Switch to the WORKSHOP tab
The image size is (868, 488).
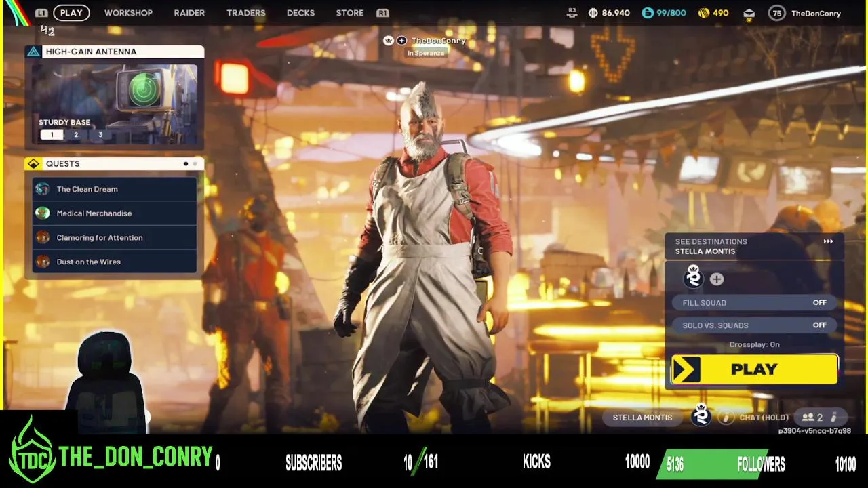pyautogui.click(x=128, y=13)
